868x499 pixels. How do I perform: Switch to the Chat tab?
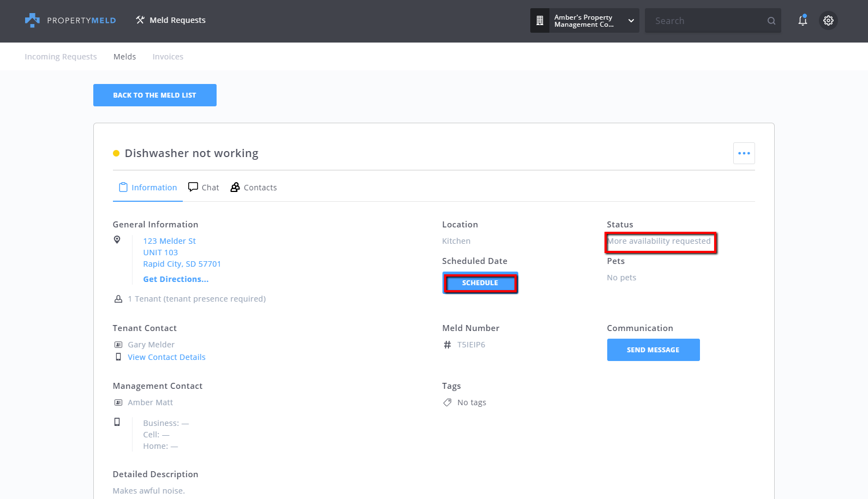[203, 188]
